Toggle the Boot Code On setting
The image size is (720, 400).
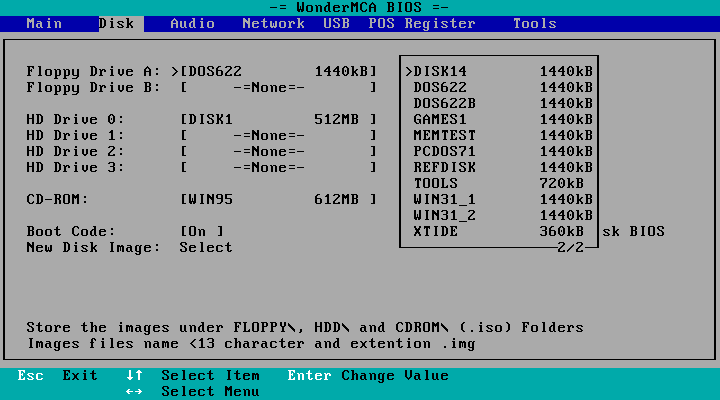202,231
